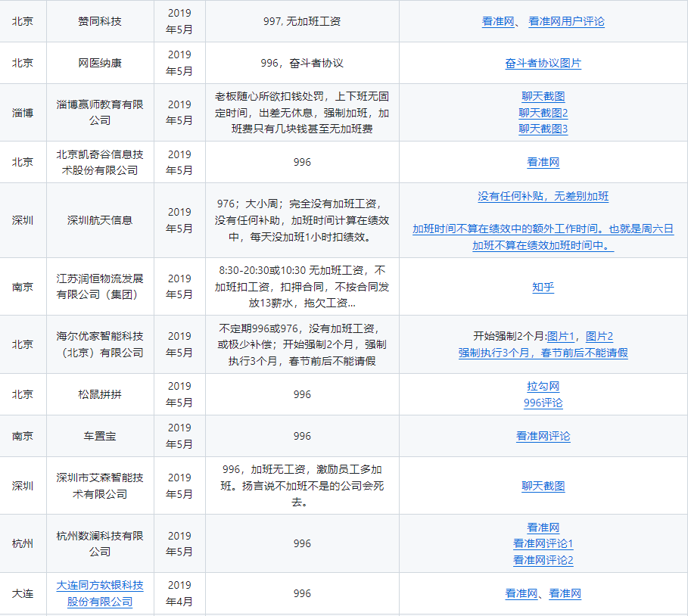Open the 知乎 link
The height and width of the screenshot is (616, 688).
[543, 288]
